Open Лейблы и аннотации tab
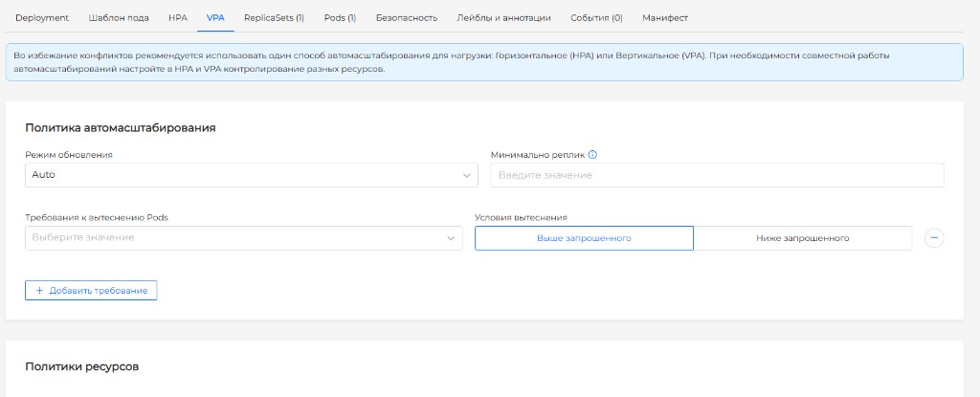The width and height of the screenshot is (980, 397). pos(503,17)
